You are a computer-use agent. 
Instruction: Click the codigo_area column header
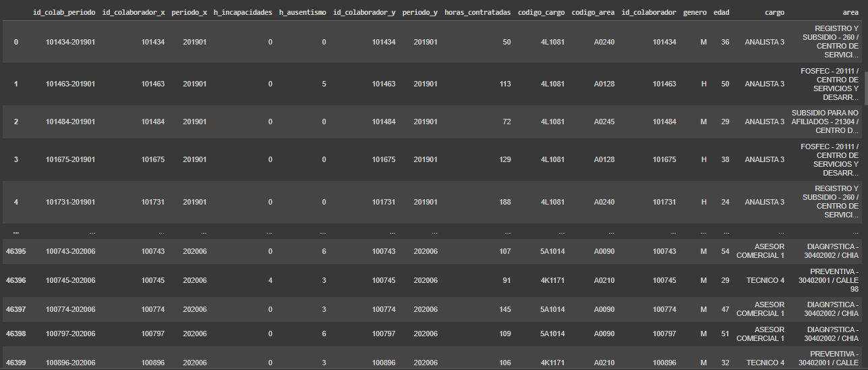(x=593, y=12)
